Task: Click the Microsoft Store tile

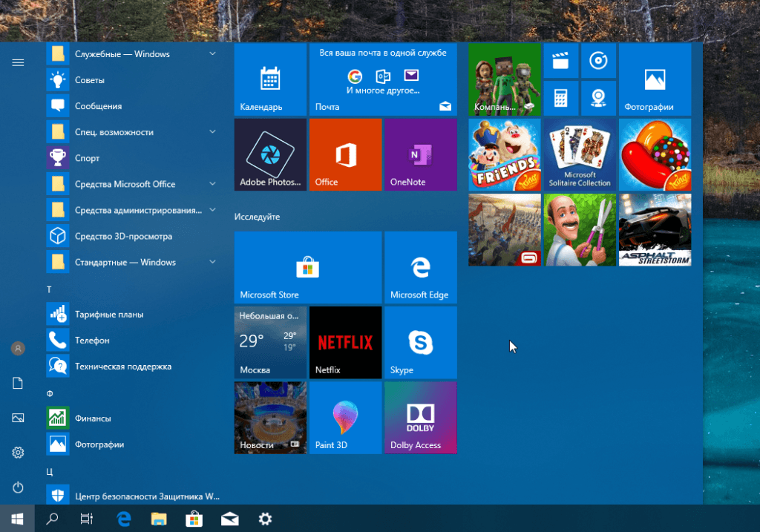Action: point(307,267)
